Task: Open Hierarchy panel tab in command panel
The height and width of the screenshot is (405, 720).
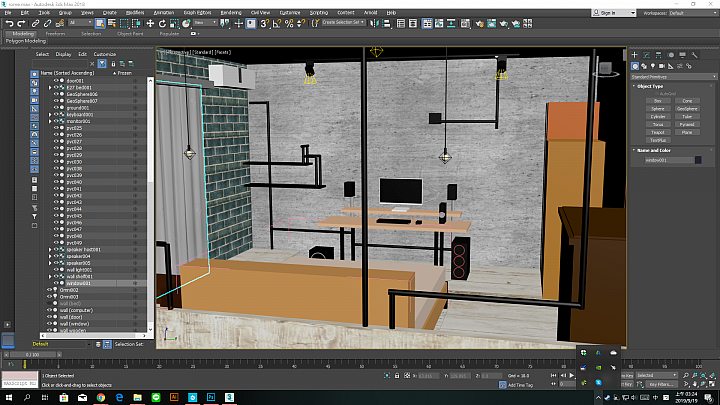Action: 658,55
